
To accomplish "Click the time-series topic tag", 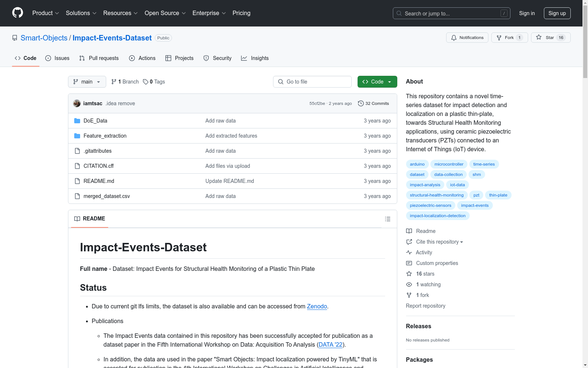I will 484,164.
